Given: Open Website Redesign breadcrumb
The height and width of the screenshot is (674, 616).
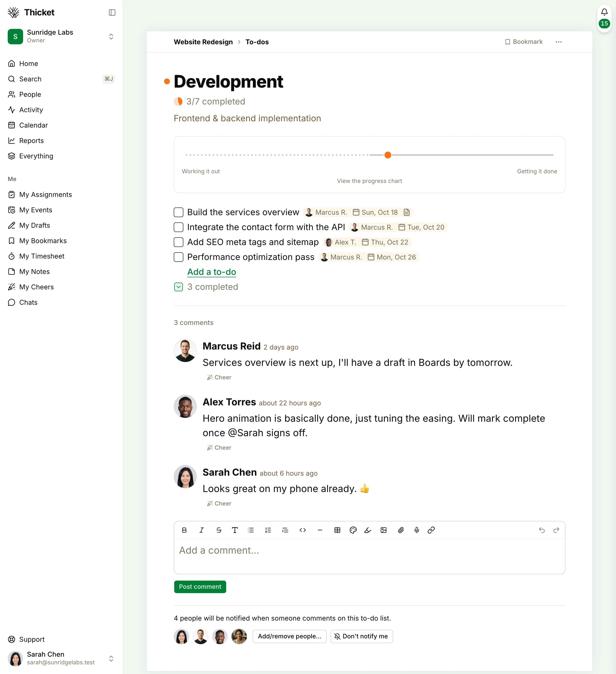Looking at the screenshot, I should click(203, 42).
